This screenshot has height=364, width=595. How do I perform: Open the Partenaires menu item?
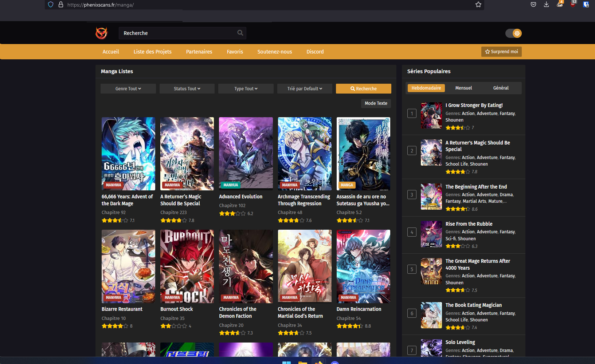[199, 52]
